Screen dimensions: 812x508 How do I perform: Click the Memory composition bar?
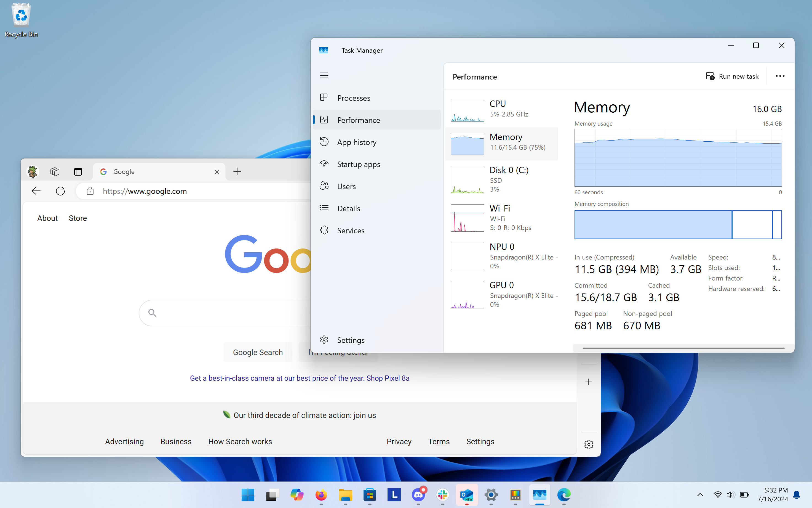(678, 225)
